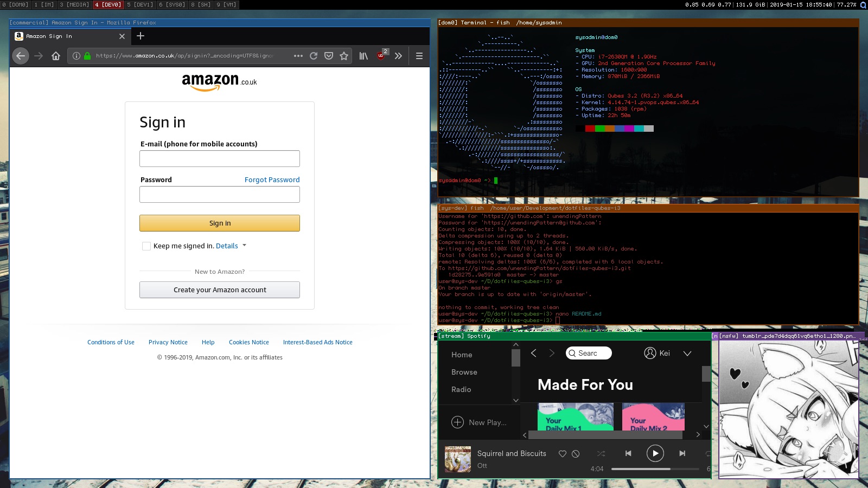Select the Amazon Sign In tab
The width and height of the screenshot is (868, 488).
[x=69, y=36]
